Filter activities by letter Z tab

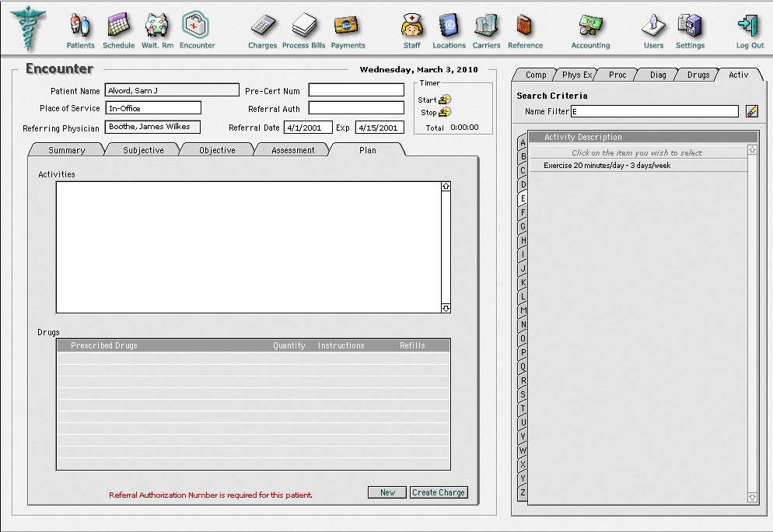coord(523,492)
